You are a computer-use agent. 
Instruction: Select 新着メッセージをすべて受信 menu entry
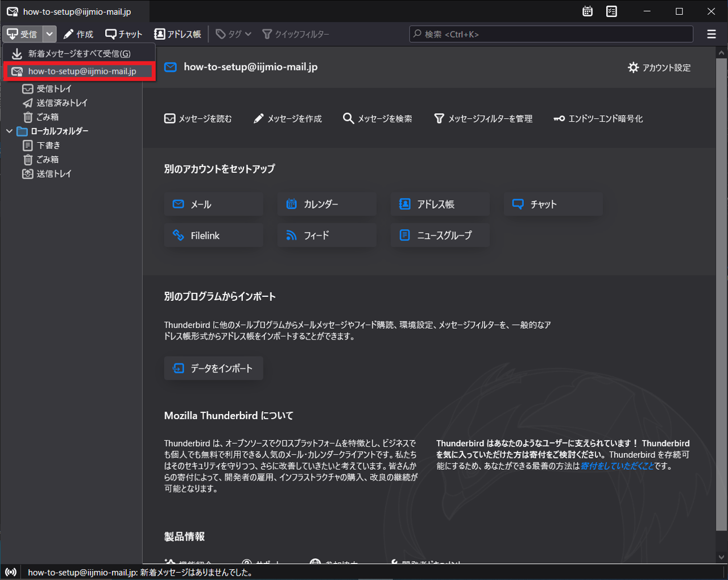[79, 53]
